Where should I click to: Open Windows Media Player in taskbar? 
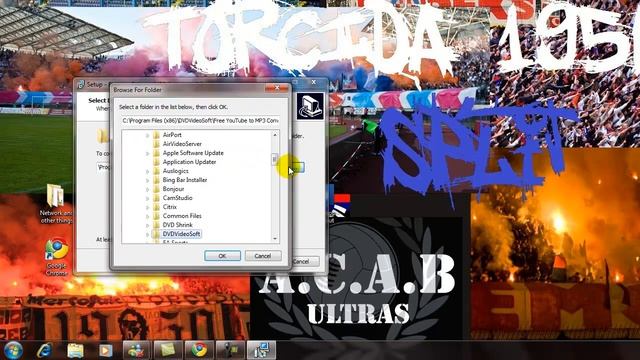(x=105, y=350)
